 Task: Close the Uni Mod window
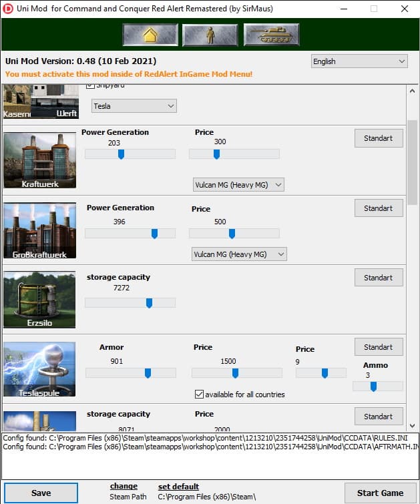click(x=405, y=9)
